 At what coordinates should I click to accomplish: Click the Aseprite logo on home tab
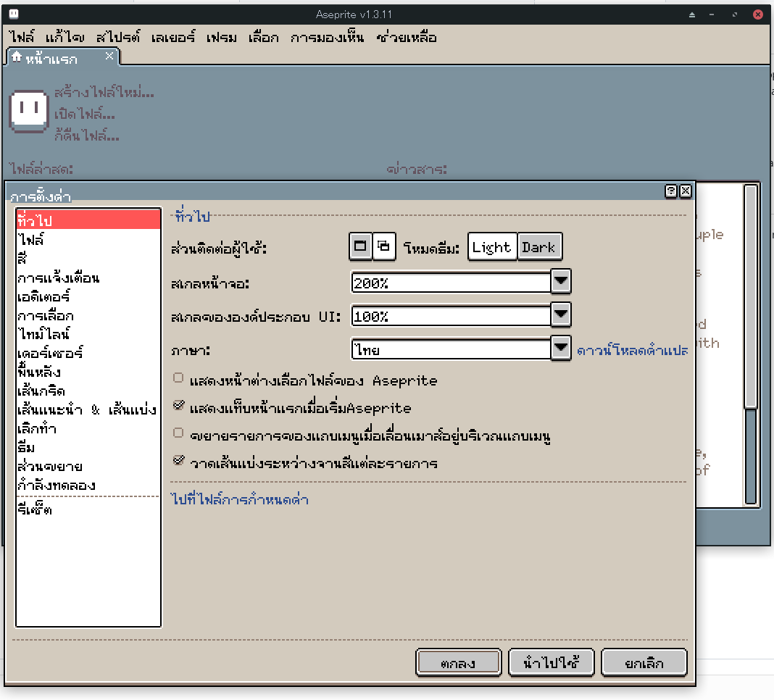[29, 111]
